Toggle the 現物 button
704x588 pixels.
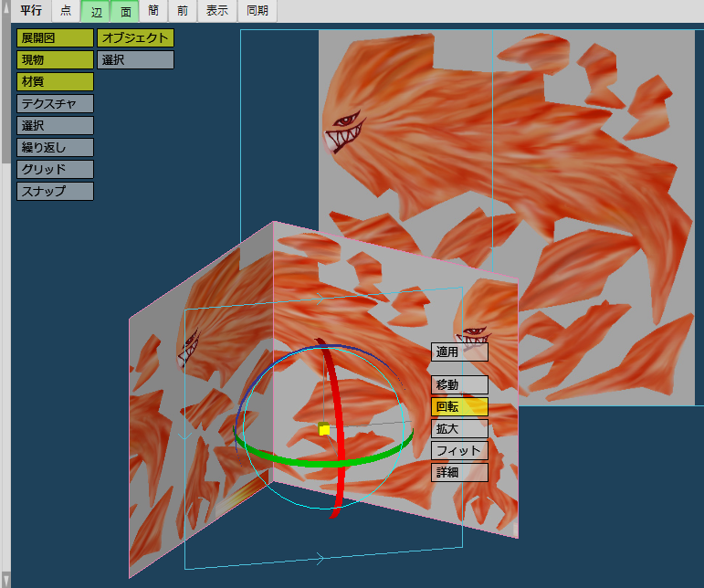[x=55, y=59]
